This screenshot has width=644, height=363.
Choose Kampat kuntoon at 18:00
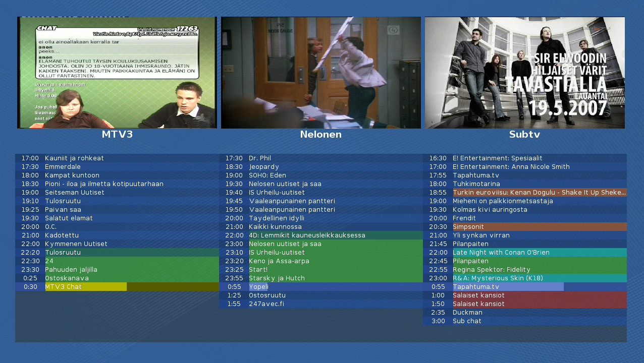[x=117, y=175]
